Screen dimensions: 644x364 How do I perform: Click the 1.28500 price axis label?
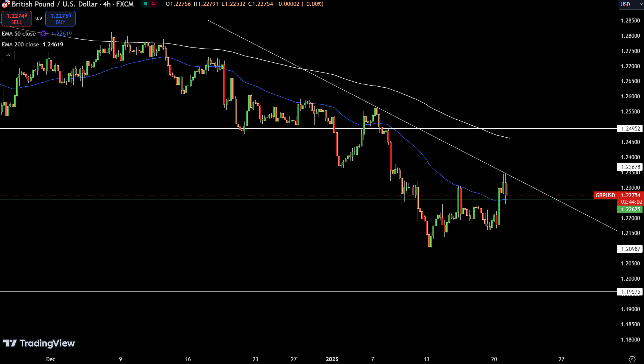point(630,21)
